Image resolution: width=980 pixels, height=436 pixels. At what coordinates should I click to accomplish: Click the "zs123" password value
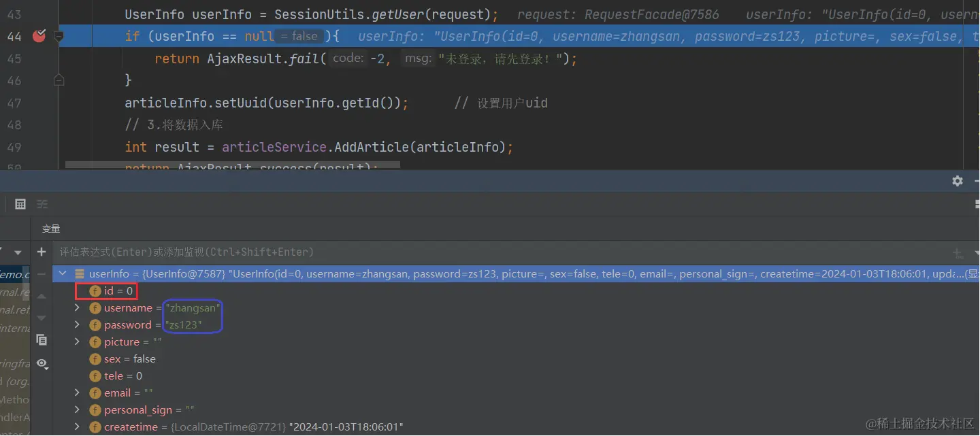pos(184,325)
